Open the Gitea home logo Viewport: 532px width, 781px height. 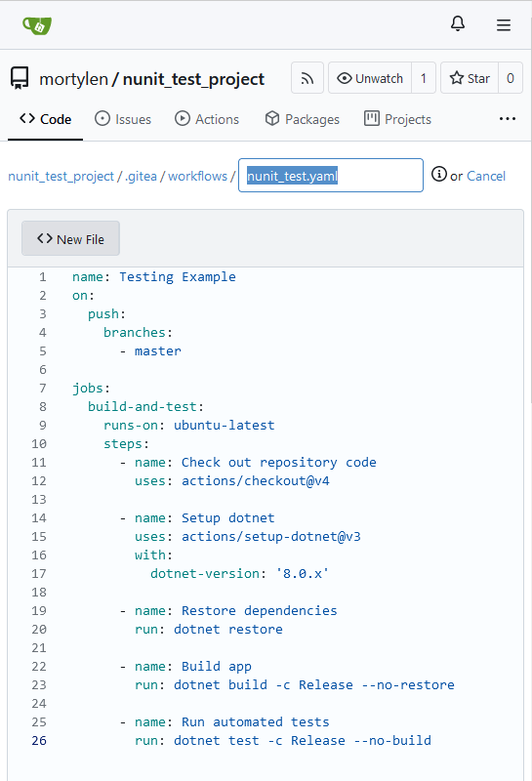click(37, 25)
